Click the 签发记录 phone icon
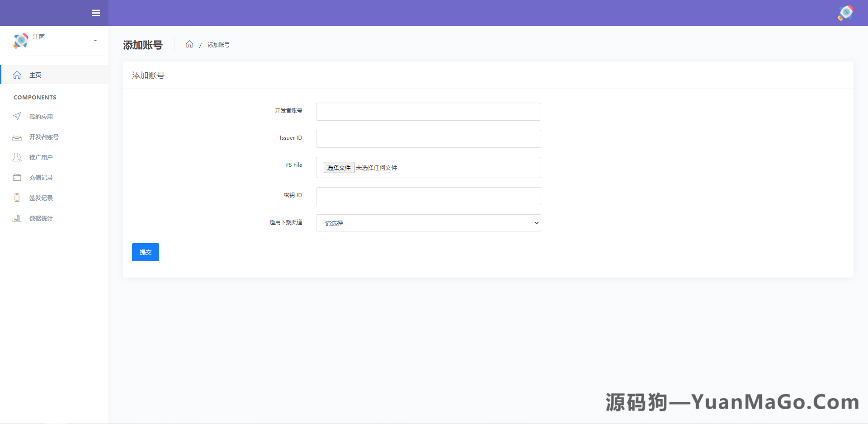The width and height of the screenshot is (868, 424). (x=17, y=198)
